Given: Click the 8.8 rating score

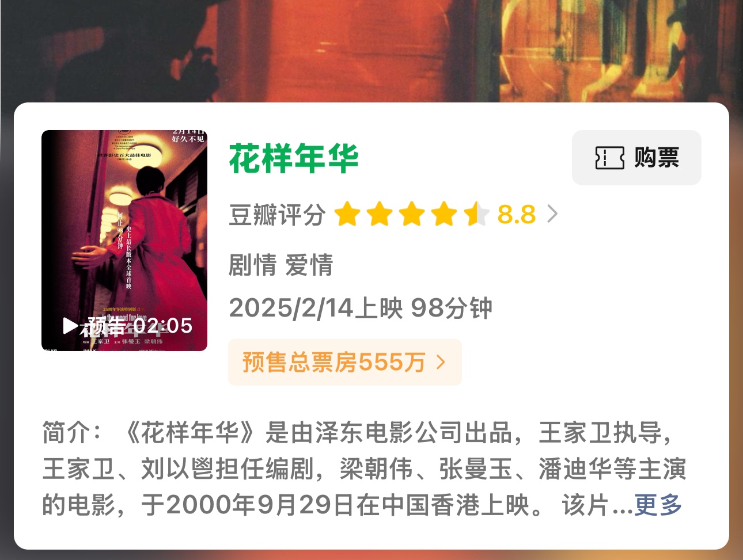Looking at the screenshot, I should (x=517, y=214).
